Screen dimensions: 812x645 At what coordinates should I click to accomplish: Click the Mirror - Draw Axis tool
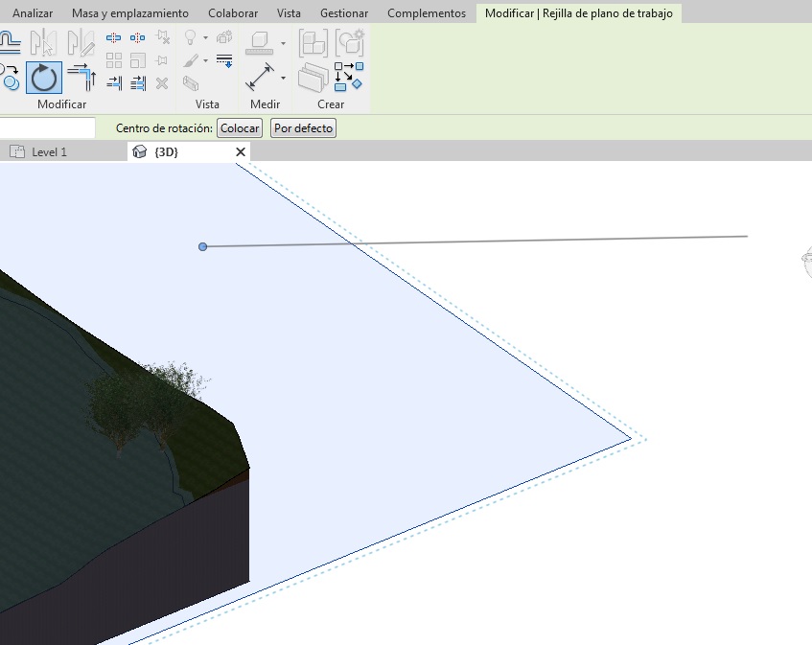pyautogui.click(x=81, y=42)
